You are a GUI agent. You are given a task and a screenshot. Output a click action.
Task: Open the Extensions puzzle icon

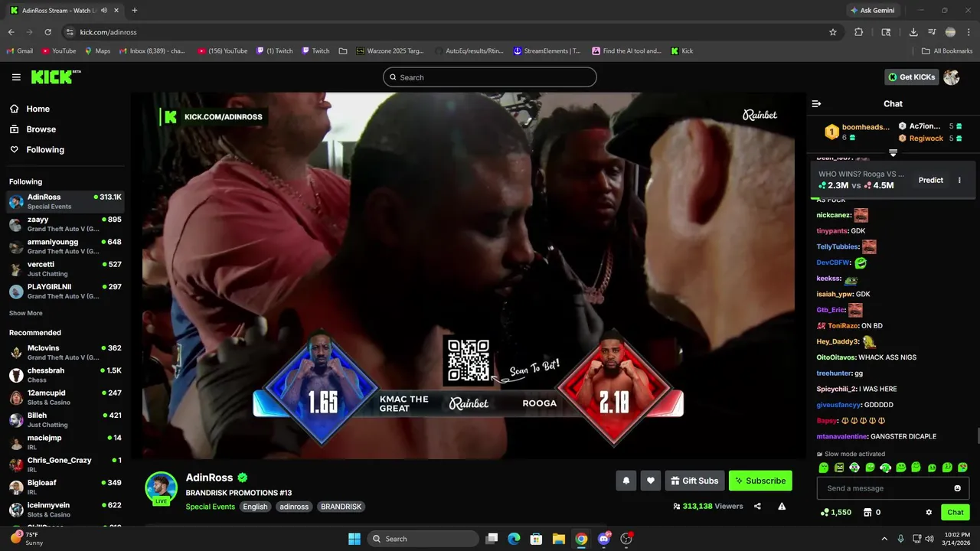pos(859,32)
